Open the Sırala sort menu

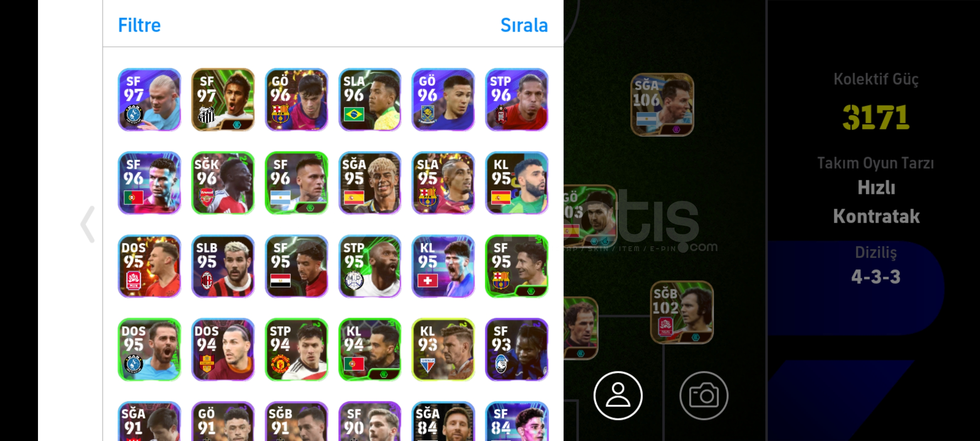click(524, 25)
